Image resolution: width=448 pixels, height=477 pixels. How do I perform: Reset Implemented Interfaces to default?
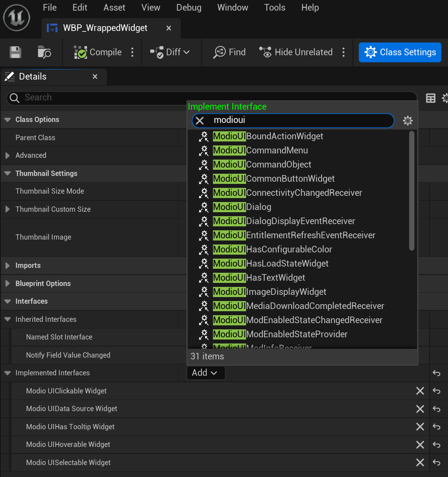[437, 373]
